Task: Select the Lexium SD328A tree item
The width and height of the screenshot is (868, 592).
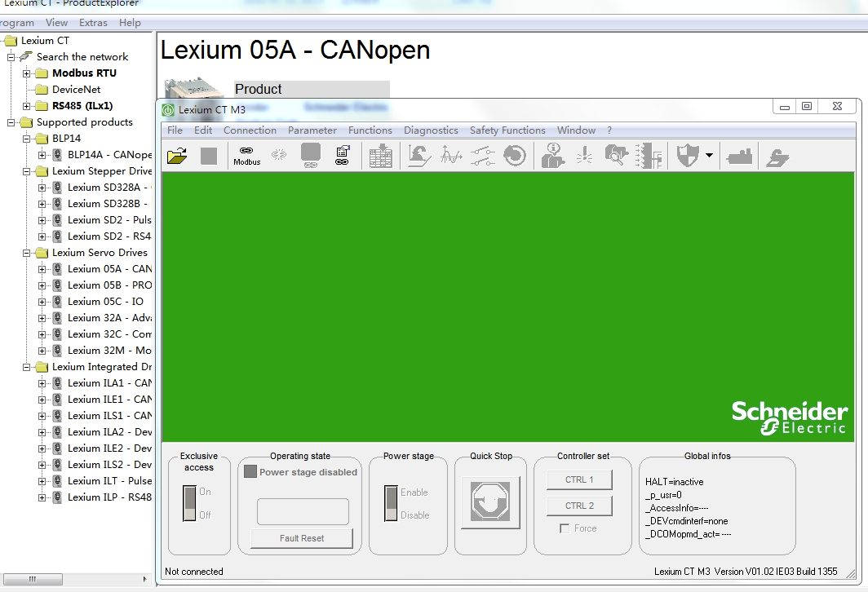Action: coord(109,188)
